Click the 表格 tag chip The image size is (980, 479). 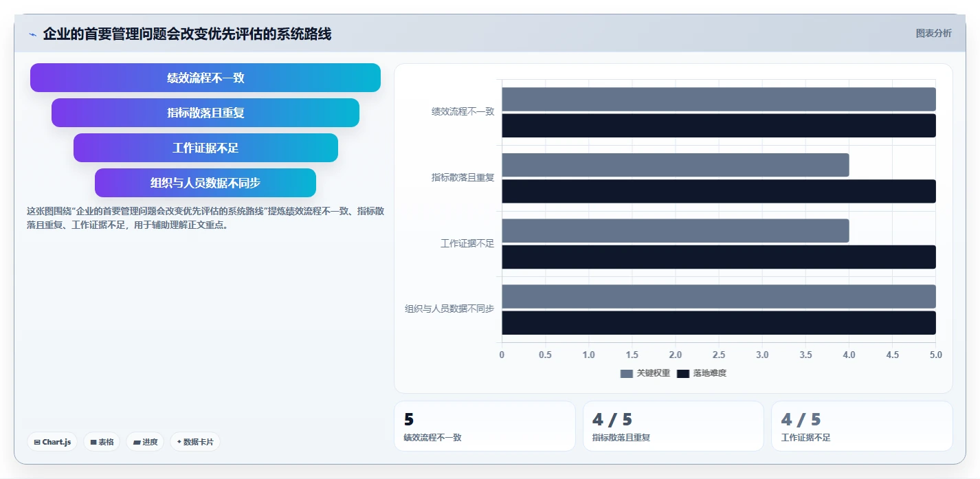102,442
